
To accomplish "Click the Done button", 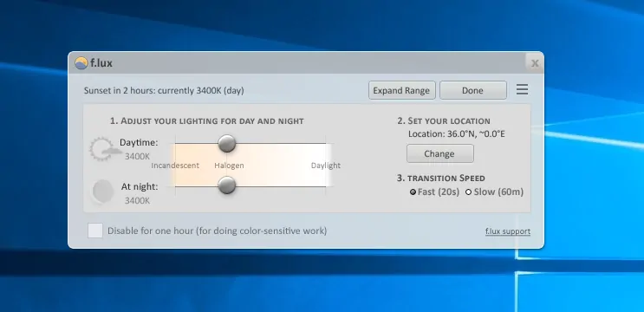I will (x=472, y=90).
